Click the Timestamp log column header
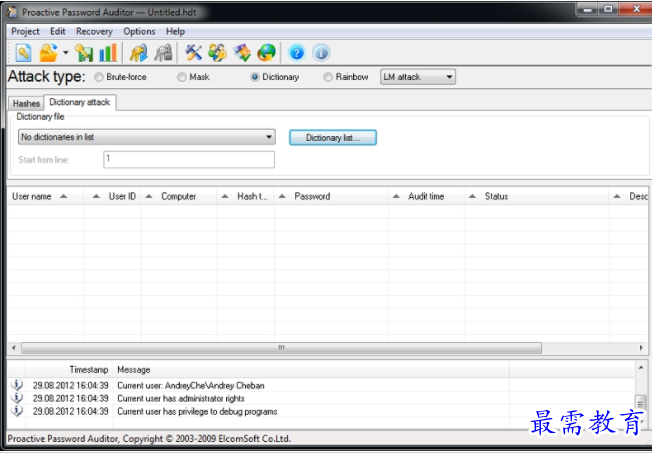Screen dimensions: 652x454 click(69, 370)
